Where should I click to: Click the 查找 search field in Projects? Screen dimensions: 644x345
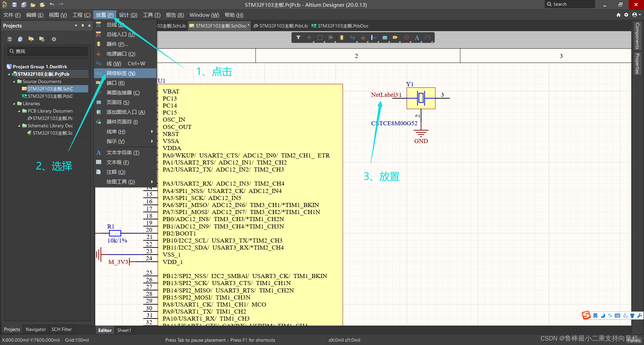pos(48,51)
